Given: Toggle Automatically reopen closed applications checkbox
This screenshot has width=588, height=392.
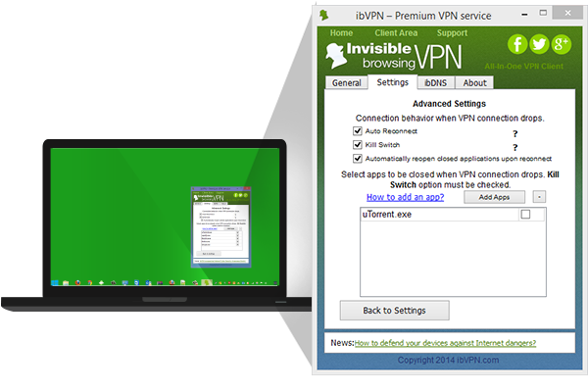Looking at the screenshot, I should tap(358, 159).
